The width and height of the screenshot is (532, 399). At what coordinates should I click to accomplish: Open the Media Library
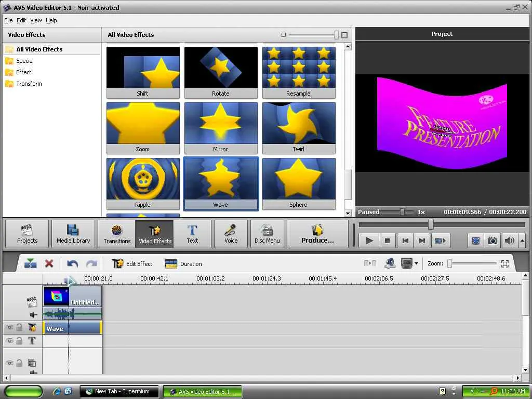(73, 234)
